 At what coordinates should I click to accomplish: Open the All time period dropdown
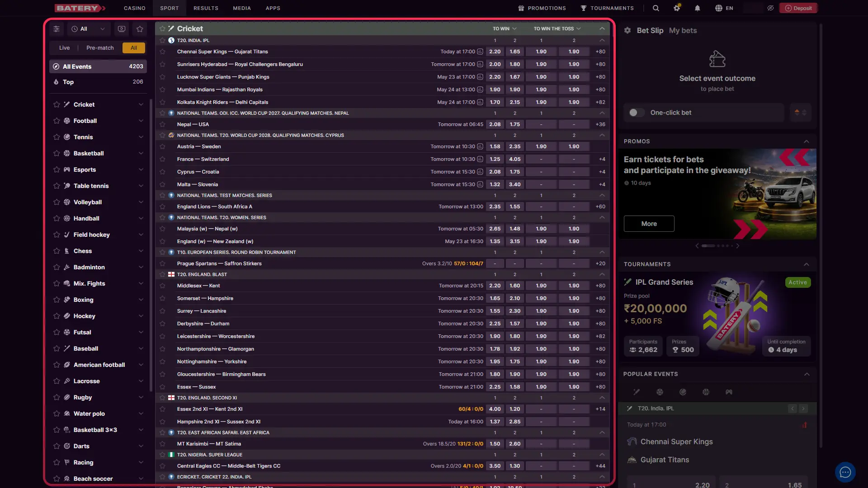(x=88, y=29)
